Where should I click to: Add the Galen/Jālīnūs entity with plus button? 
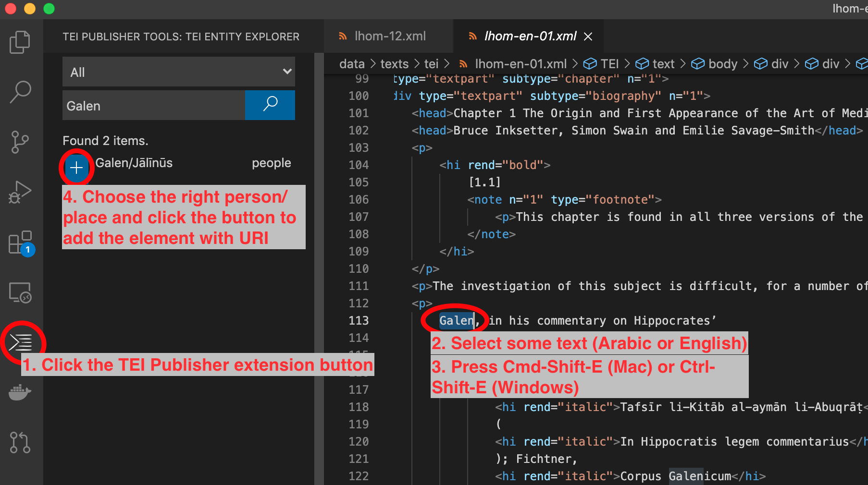[x=76, y=168]
